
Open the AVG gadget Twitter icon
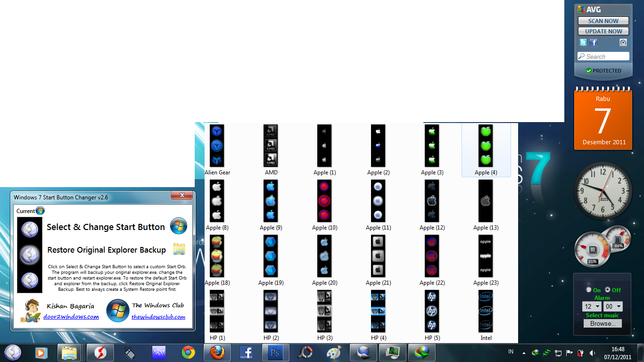[583, 42]
